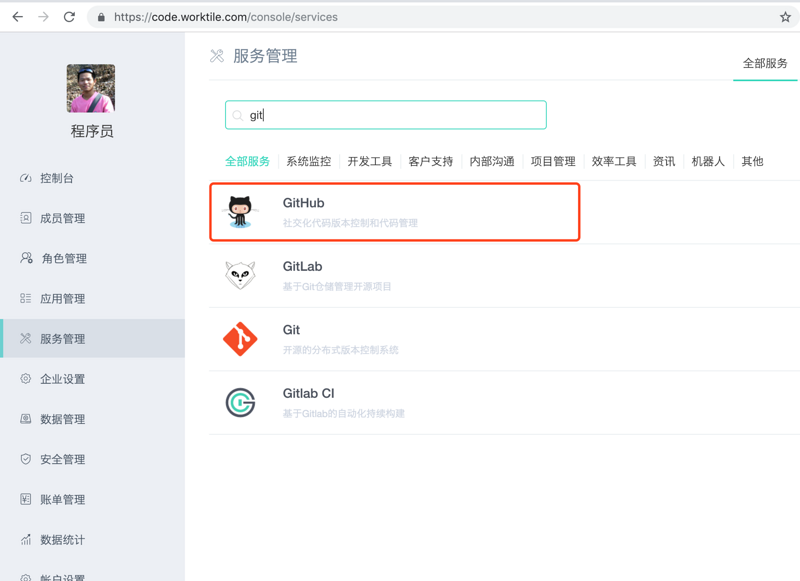The width and height of the screenshot is (800, 581).
Task: Click the 数据管理 icon
Action: (26, 419)
